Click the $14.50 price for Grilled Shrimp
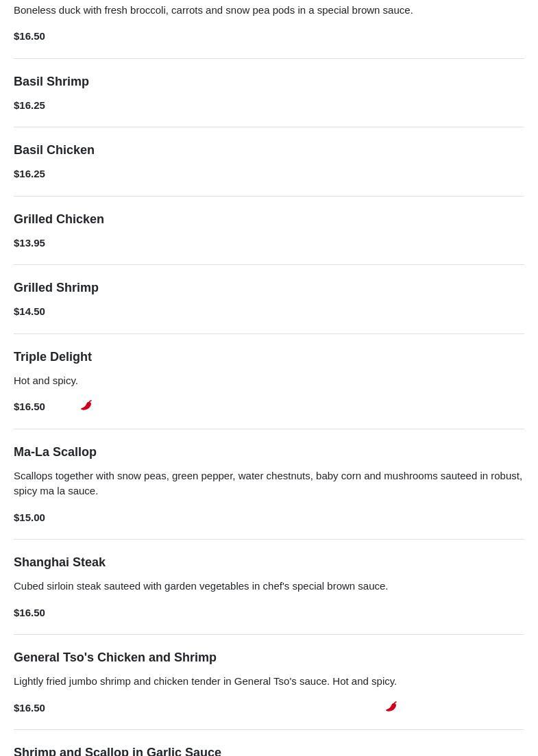Screen dimensions: 538x756 [29, 311]
